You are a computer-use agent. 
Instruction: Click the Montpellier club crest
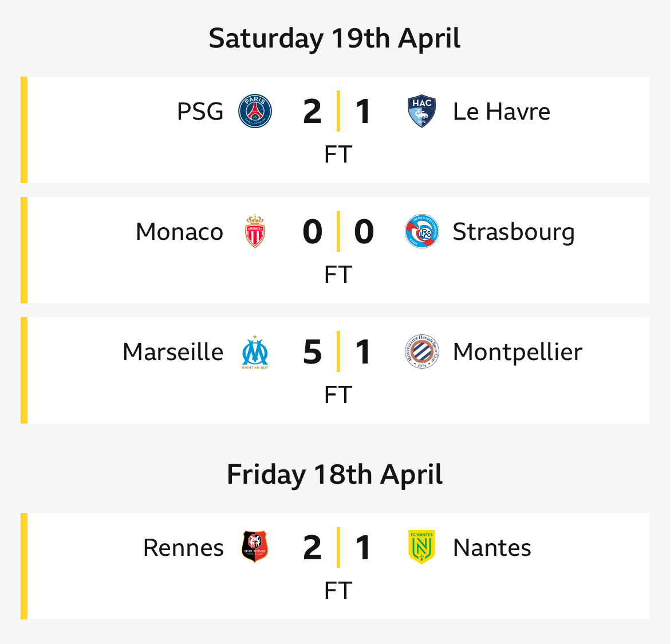click(x=421, y=351)
